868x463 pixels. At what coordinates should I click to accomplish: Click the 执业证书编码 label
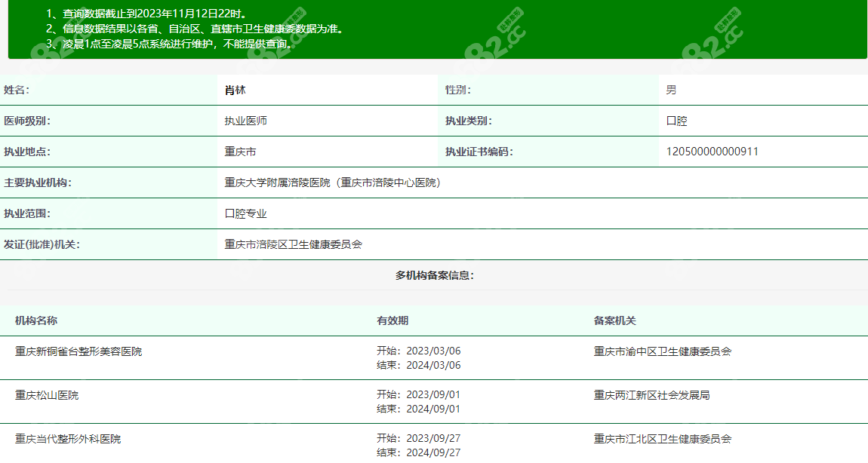[479, 152]
